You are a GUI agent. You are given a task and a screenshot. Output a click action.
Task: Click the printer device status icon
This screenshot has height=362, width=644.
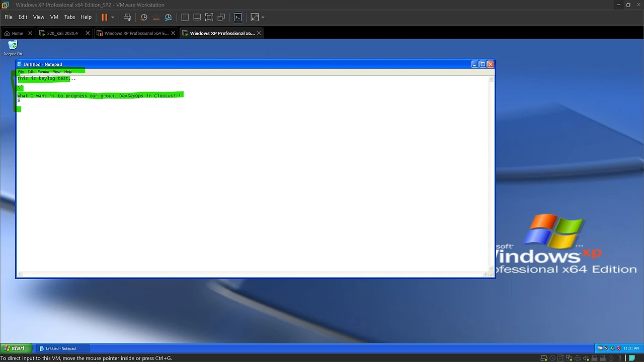pyautogui.click(x=578, y=358)
